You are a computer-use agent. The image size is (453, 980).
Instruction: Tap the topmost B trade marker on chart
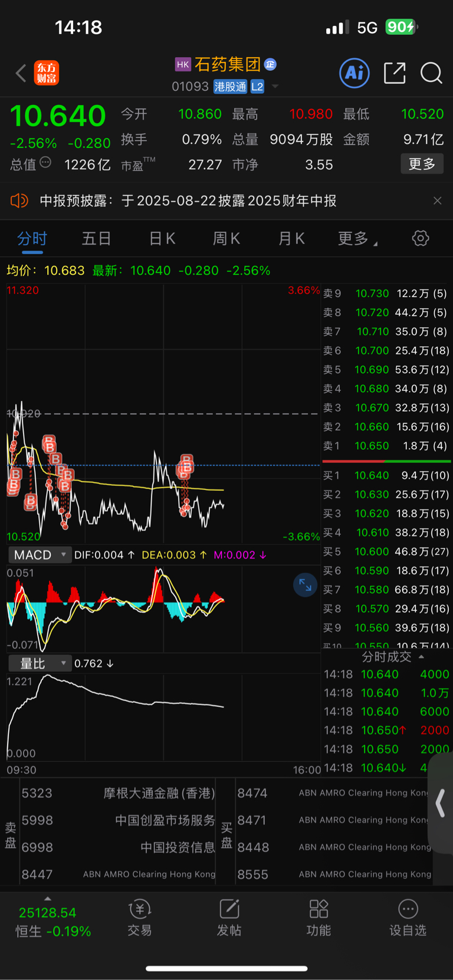(49, 441)
